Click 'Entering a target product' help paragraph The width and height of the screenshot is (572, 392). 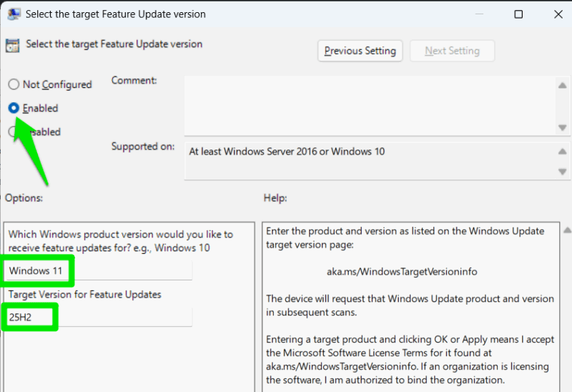click(410, 360)
